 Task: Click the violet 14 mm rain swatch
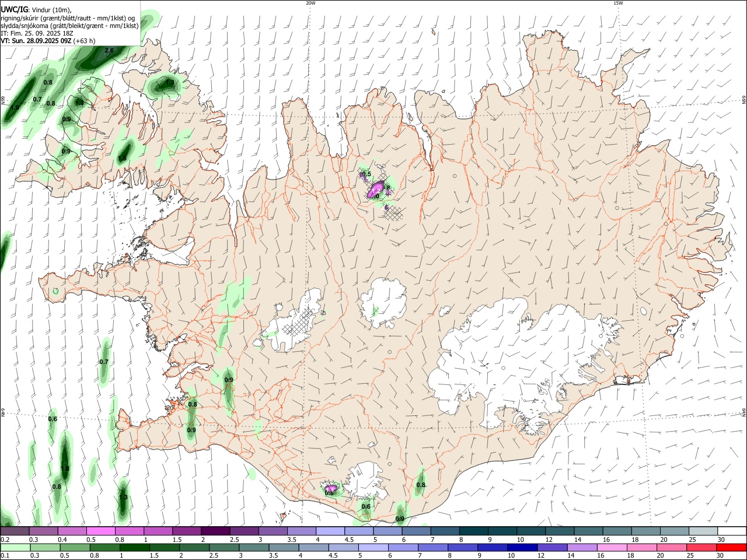[x=582, y=547]
